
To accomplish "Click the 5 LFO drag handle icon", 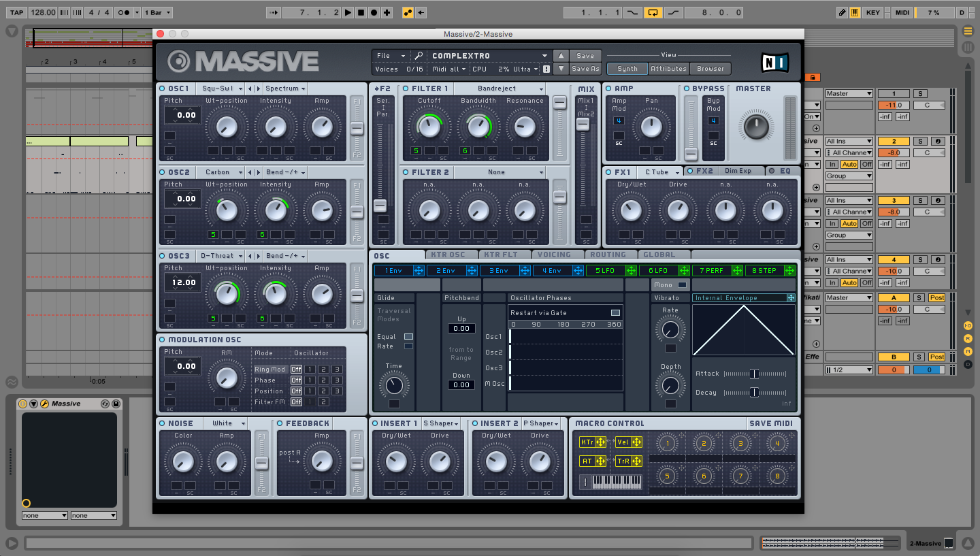I will pyautogui.click(x=631, y=271).
